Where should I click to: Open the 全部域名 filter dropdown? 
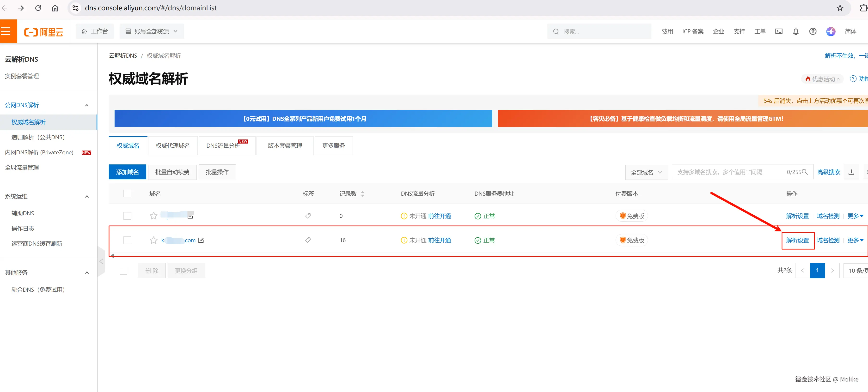point(646,172)
